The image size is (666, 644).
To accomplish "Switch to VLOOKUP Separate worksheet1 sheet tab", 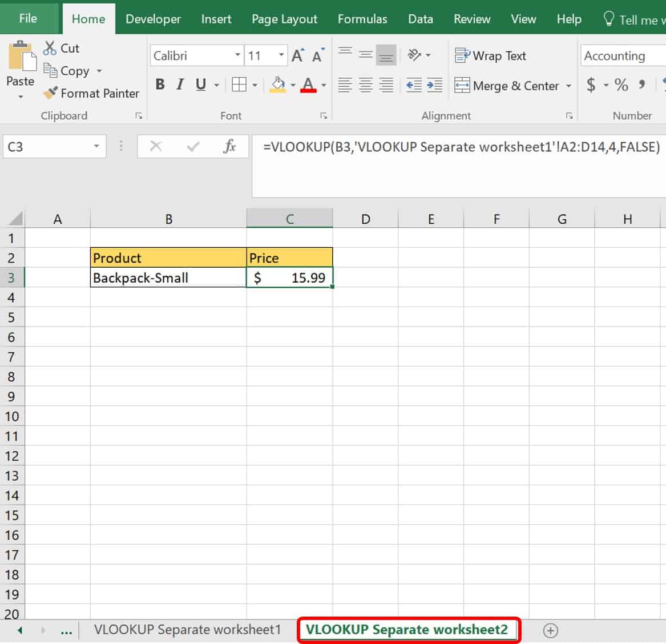I will tap(187, 630).
